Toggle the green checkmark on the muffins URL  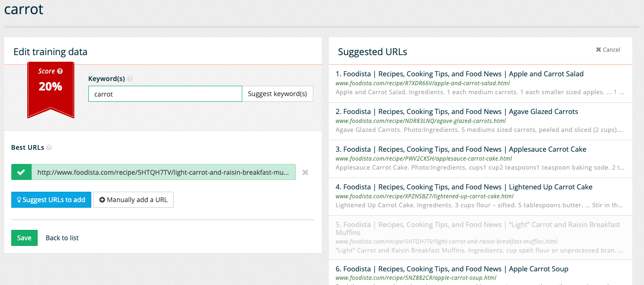click(x=21, y=172)
